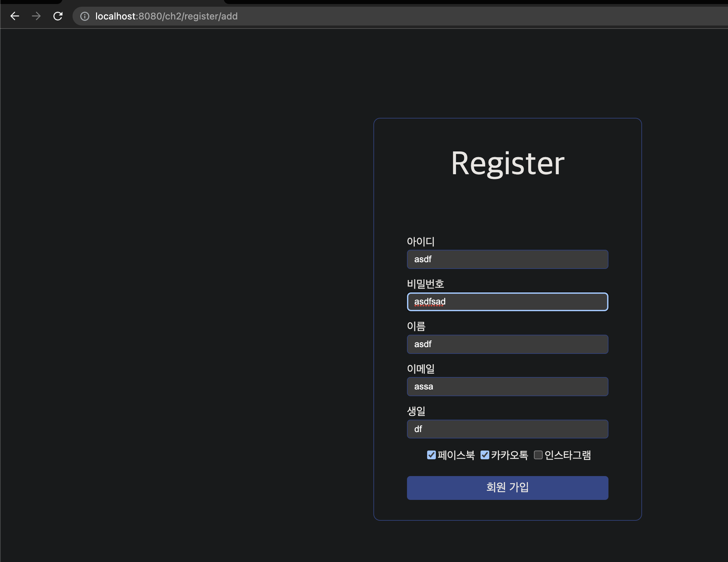Viewport: 728px width, 562px height.
Task: Uncheck the 페이스북 checkbox
Action: [431, 455]
